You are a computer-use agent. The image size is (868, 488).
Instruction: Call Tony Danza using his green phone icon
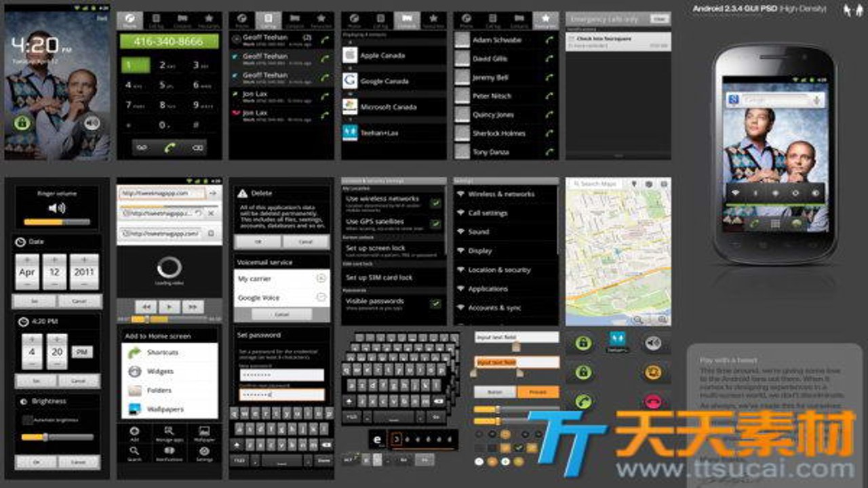tap(549, 152)
